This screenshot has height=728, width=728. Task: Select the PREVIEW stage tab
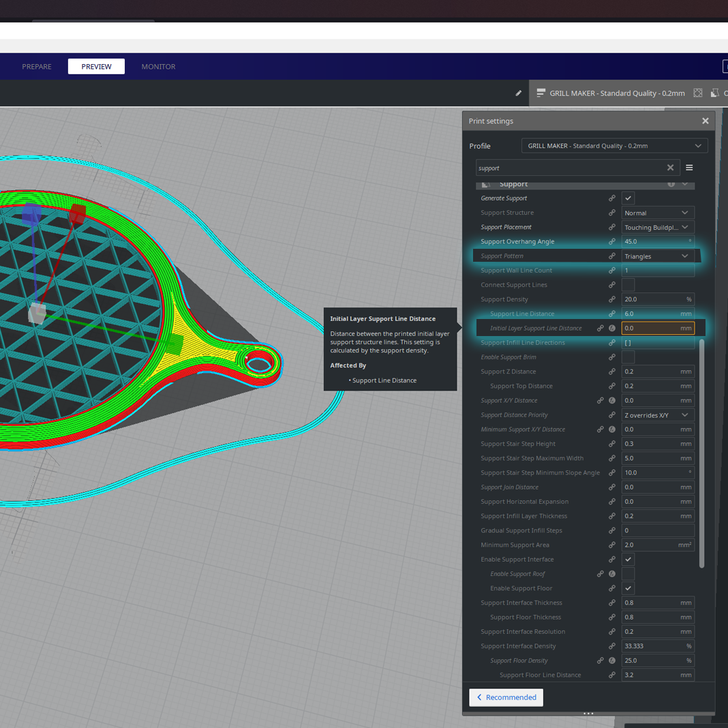pyautogui.click(x=96, y=66)
